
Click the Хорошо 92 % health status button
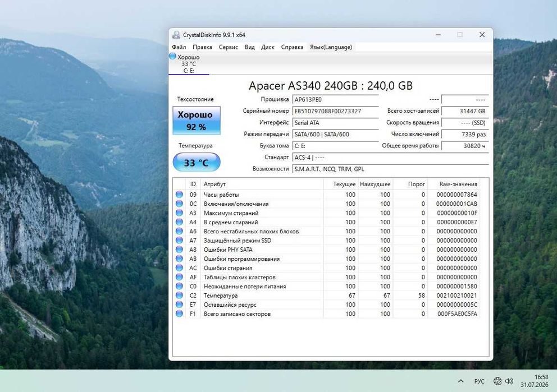pyautogui.click(x=197, y=121)
